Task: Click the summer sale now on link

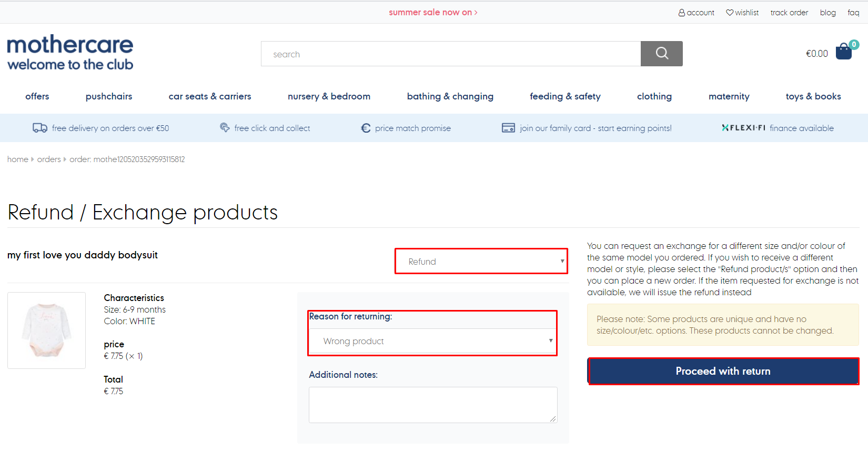Action: (x=433, y=12)
